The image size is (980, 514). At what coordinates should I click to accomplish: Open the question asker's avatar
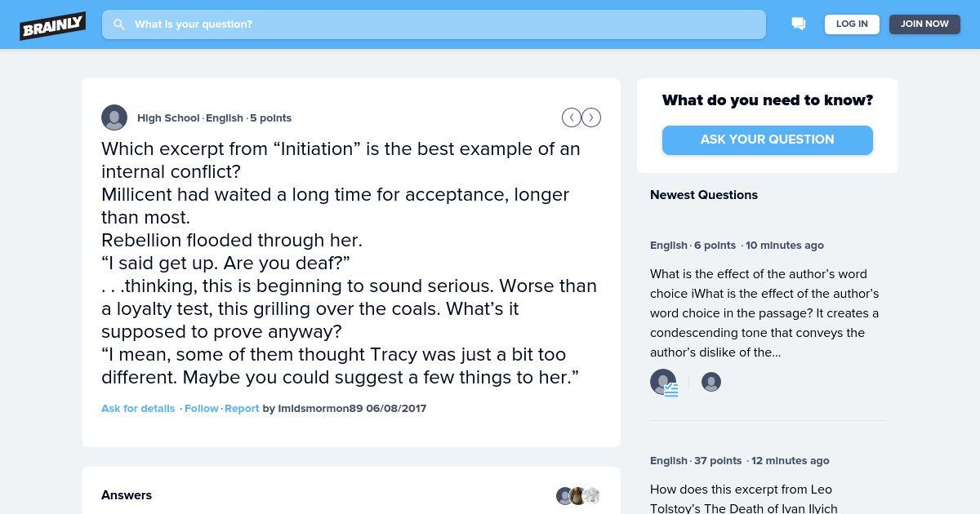(114, 117)
